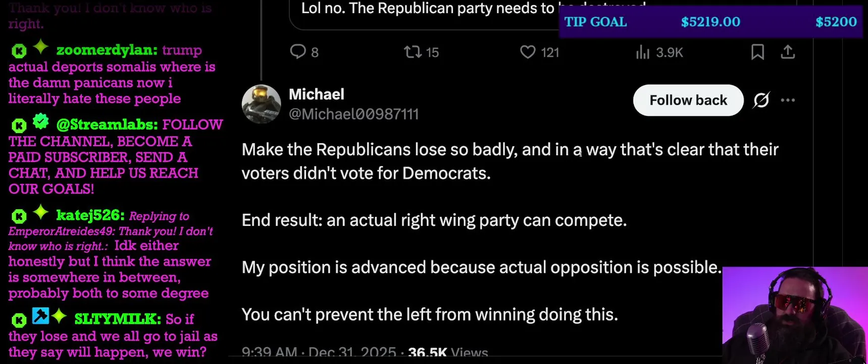Open Michael's profile avatar
The height and width of the screenshot is (364, 868).
click(261, 104)
